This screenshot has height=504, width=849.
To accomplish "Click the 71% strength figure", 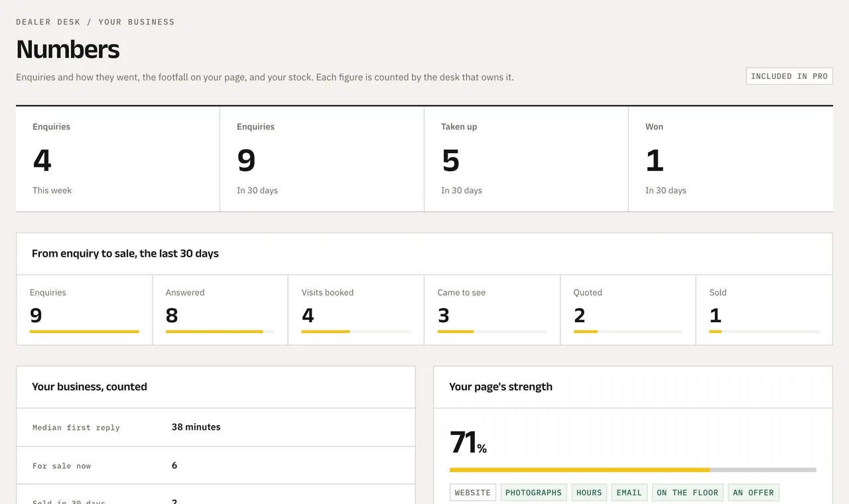I will coord(468,442).
